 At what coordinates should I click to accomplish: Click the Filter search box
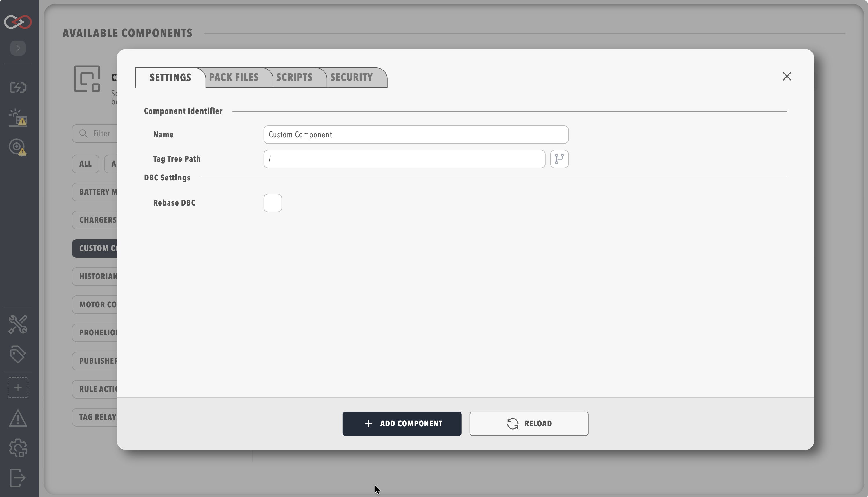[x=95, y=134]
